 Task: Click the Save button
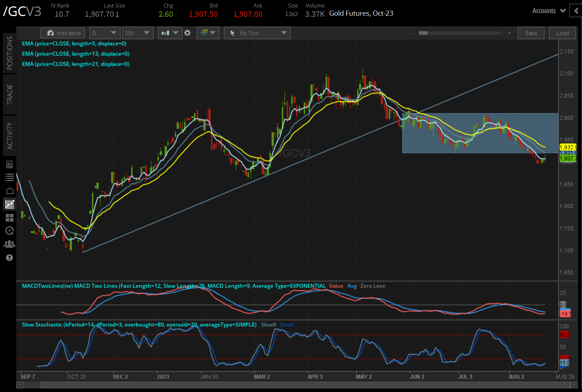point(531,33)
